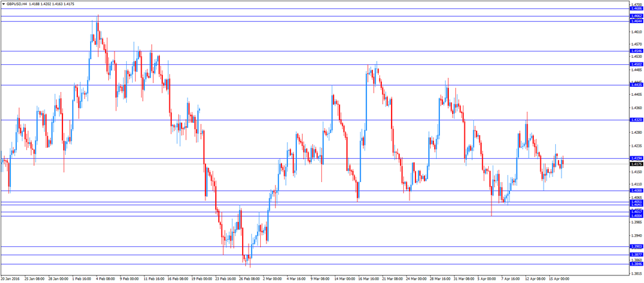Click the 1.4017 level price tag

click(x=636, y=212)
